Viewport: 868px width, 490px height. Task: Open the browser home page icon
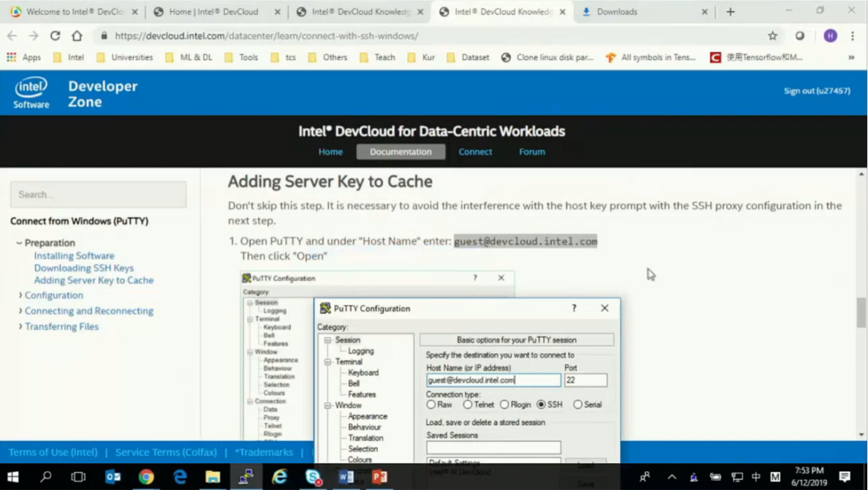[x=77, y=36]
